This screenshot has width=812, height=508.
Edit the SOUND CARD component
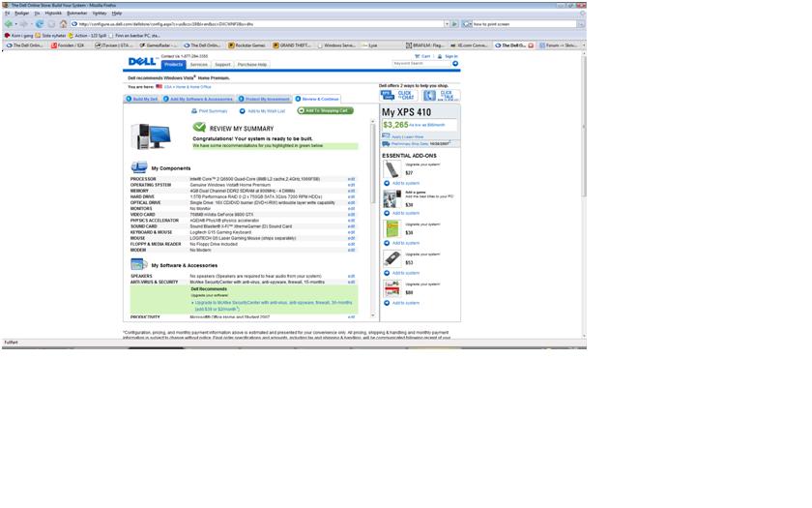point(351,226)
